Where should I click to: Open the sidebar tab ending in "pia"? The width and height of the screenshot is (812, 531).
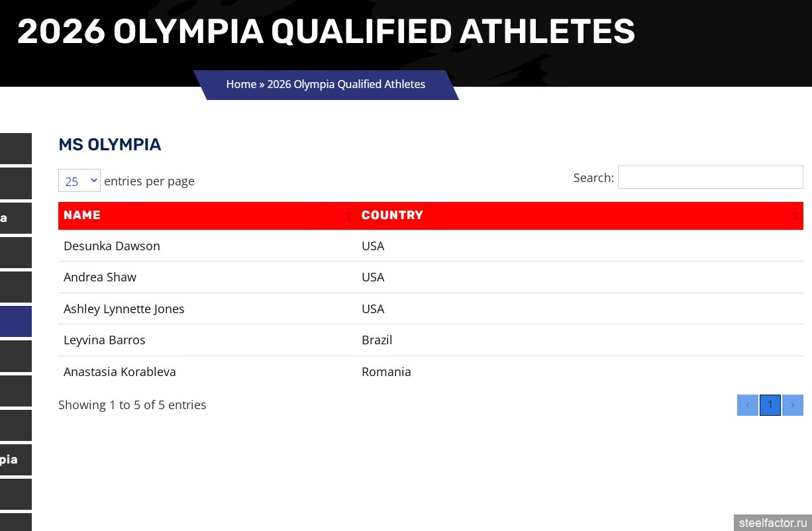coord(15,459)
